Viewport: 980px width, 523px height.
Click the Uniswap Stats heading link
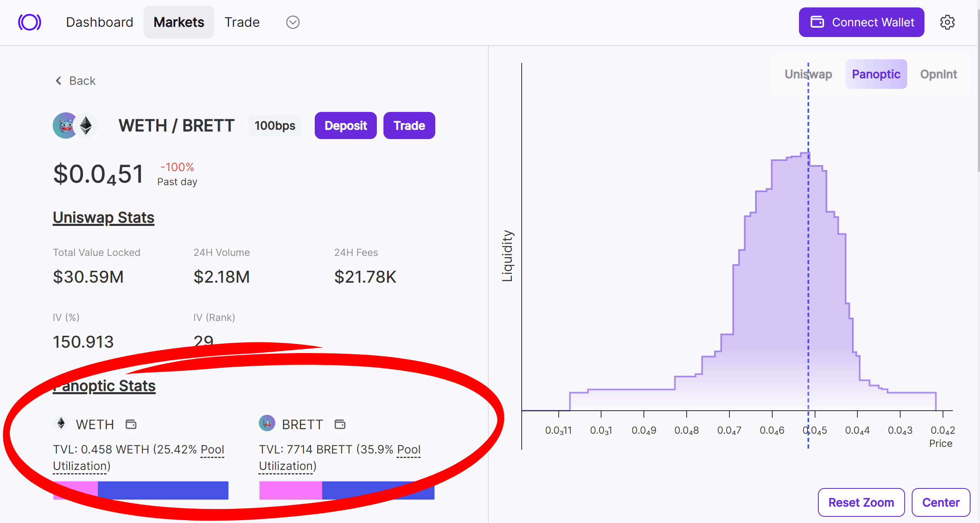click(x=104, y=217)
